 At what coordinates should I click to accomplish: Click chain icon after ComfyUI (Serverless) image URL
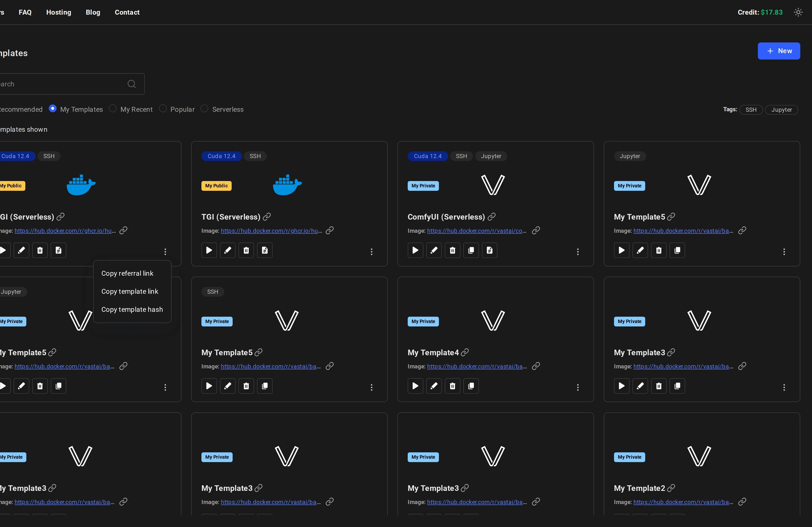point(536,230)
